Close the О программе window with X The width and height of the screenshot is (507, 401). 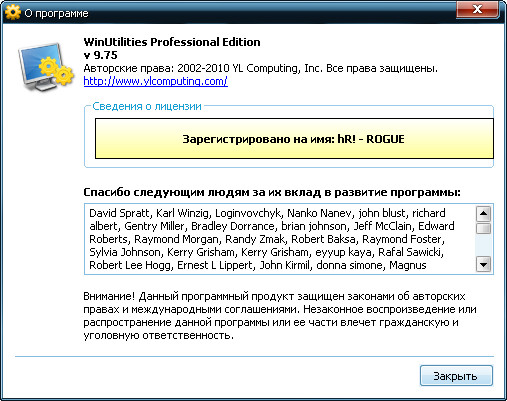click(477, 9)
